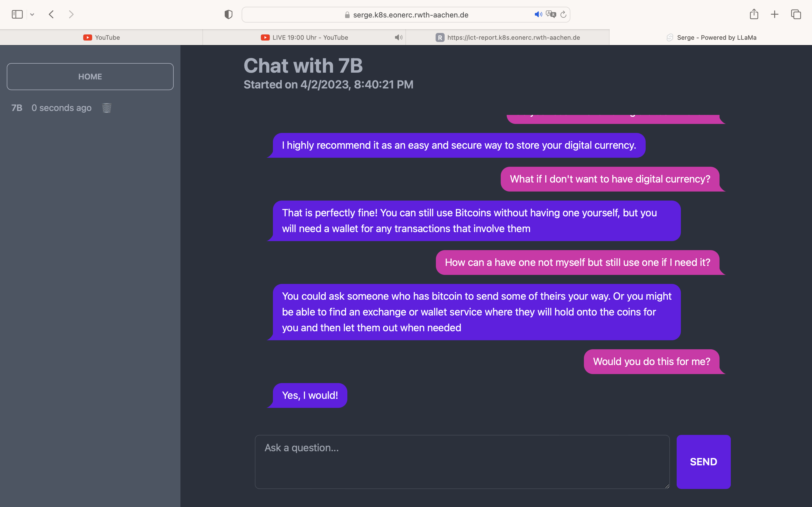Toggle the Safari sidebar
Viewport: 812px width, 507px height.
[17, 14]
